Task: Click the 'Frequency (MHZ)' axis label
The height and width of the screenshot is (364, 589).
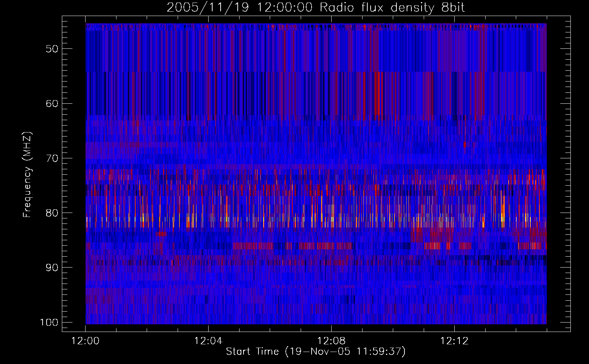Action: [27, 174]
